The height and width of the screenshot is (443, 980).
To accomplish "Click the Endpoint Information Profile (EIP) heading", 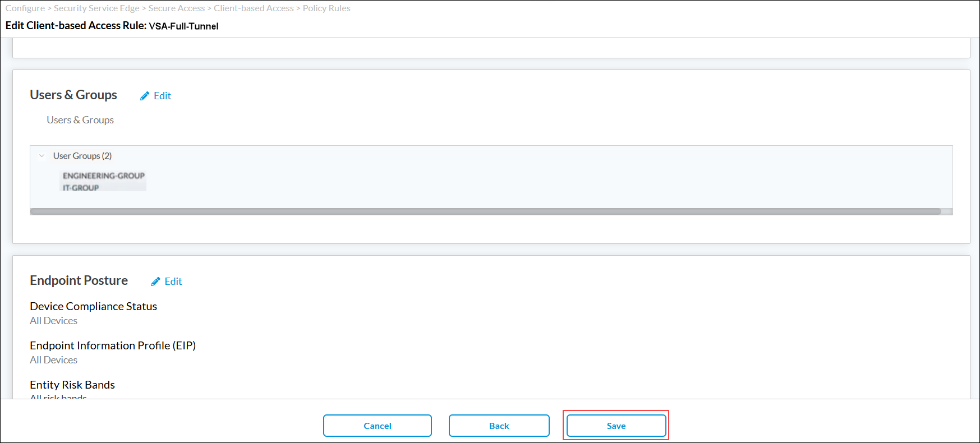I will click(x=113, y=345).
